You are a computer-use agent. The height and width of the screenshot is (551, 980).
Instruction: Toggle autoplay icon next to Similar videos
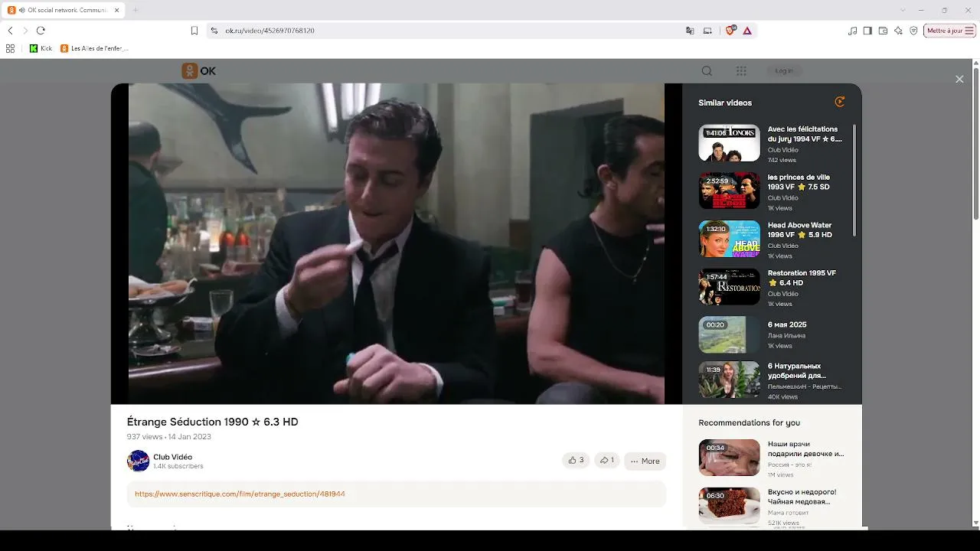(x=840, y=102)
